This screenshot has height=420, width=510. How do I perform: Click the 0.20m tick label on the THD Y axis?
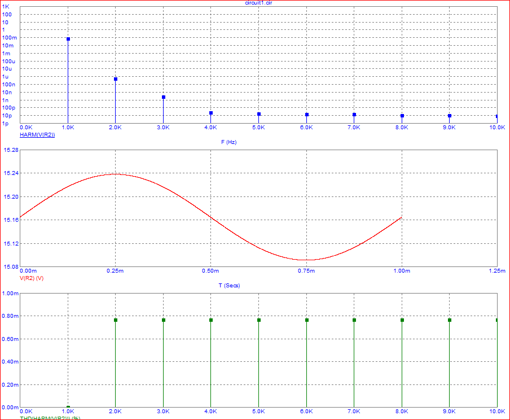pos(10,385)
